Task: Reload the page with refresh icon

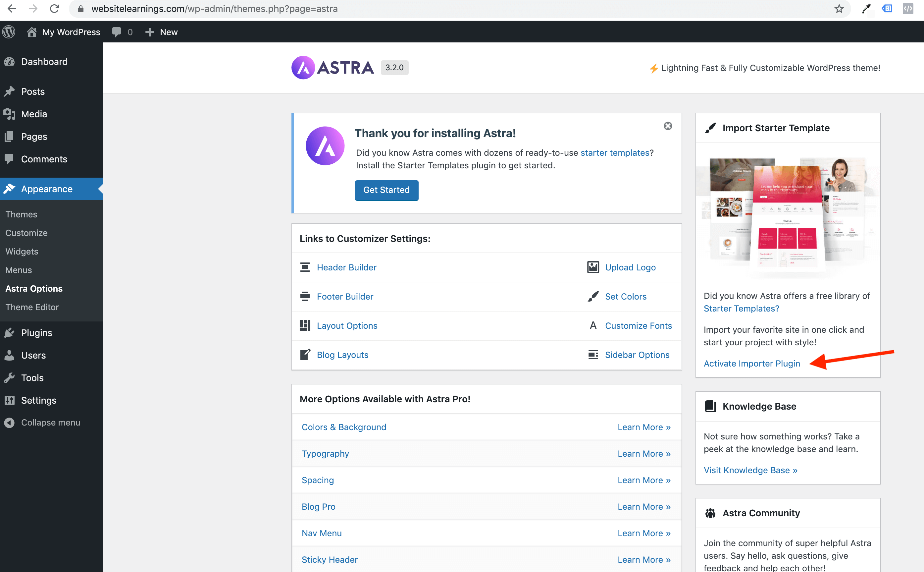Action: [54, 9]
